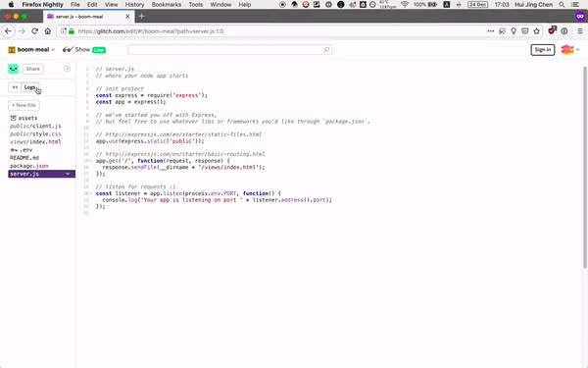Create a file with New File button

24,105
